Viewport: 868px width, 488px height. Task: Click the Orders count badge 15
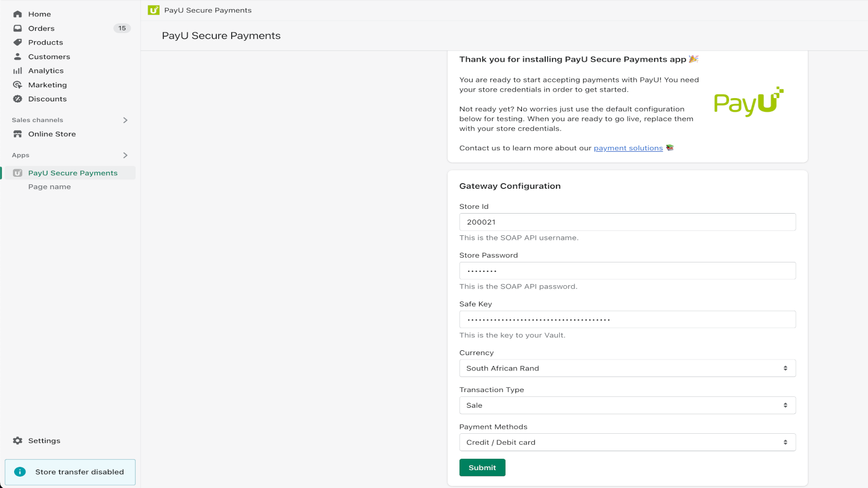(x=122, y=28)
